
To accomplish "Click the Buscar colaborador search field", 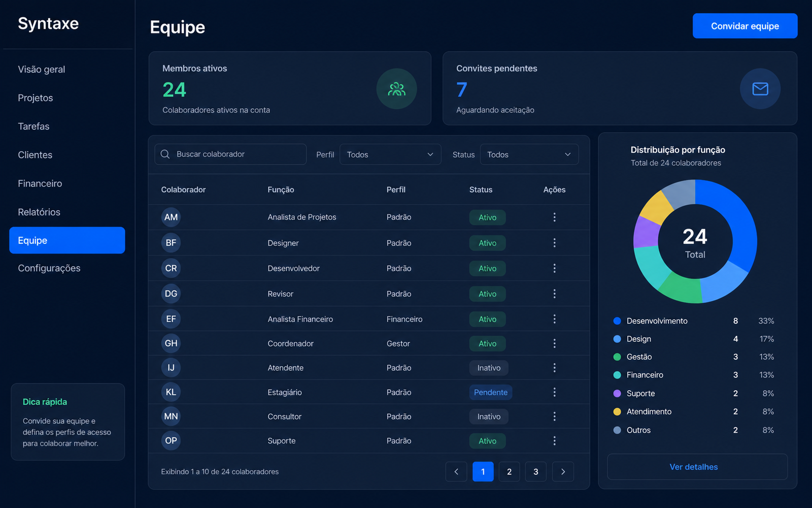I will pyautogui.click(x=230, y=154).
